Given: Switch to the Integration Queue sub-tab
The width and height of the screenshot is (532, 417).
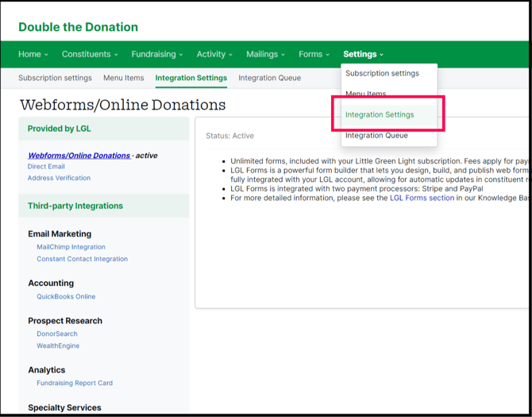Looking at the screenshot, I should point(269,78).
